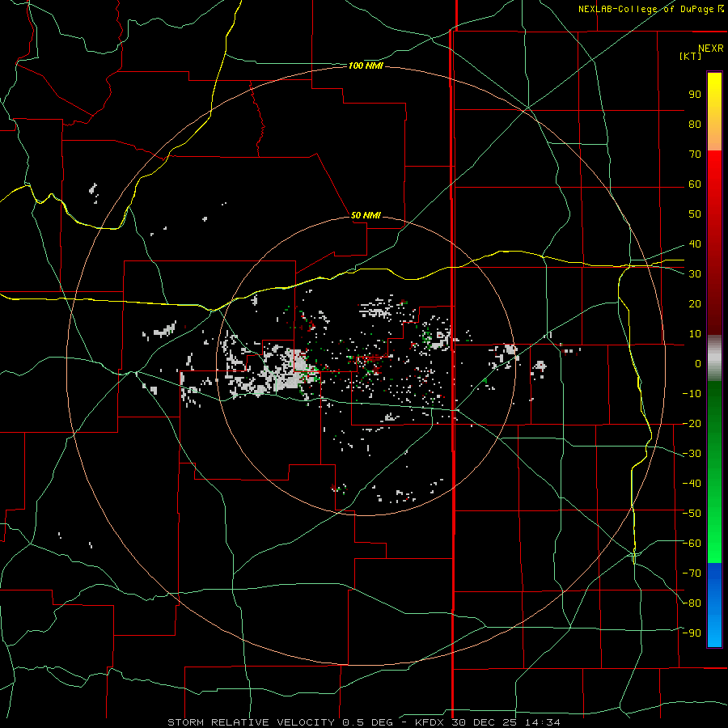Screen dimensions: 728x728
Task: Click the -90 value on the velocity scale
Action: click(692, 633)
